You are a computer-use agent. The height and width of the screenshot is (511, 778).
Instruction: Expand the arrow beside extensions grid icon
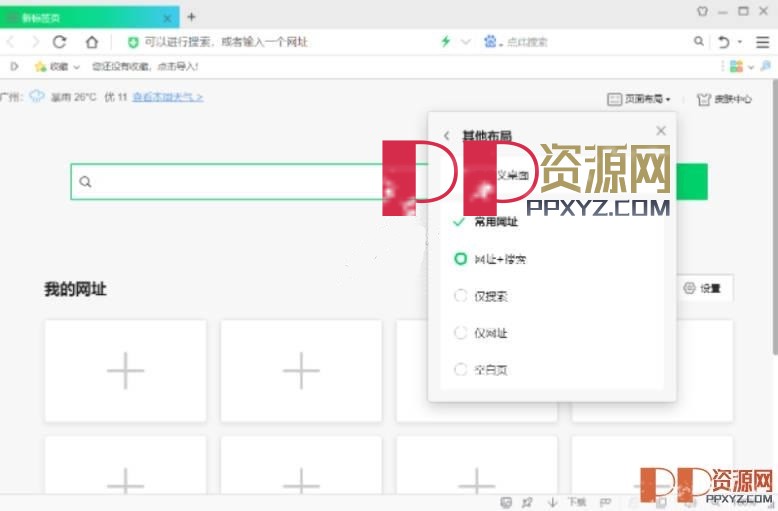tap(751, 67)
